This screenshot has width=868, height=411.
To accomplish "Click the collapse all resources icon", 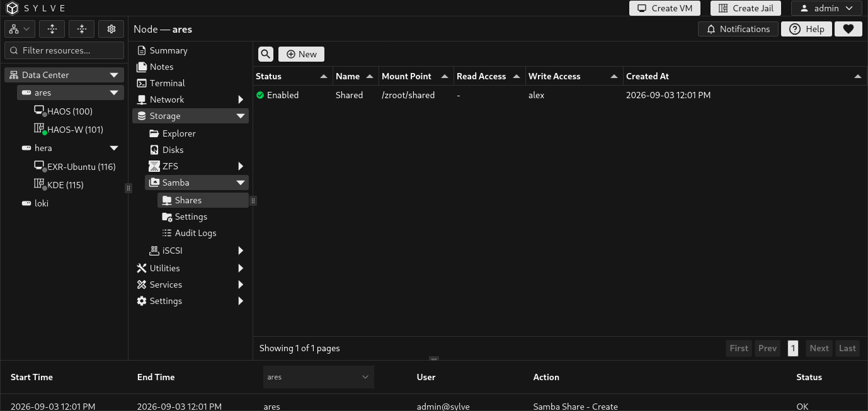I will pos(81,29).
